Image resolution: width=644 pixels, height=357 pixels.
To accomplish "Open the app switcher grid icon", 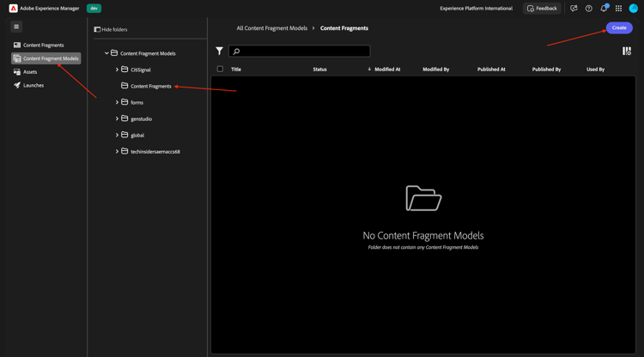I will 618,9.
